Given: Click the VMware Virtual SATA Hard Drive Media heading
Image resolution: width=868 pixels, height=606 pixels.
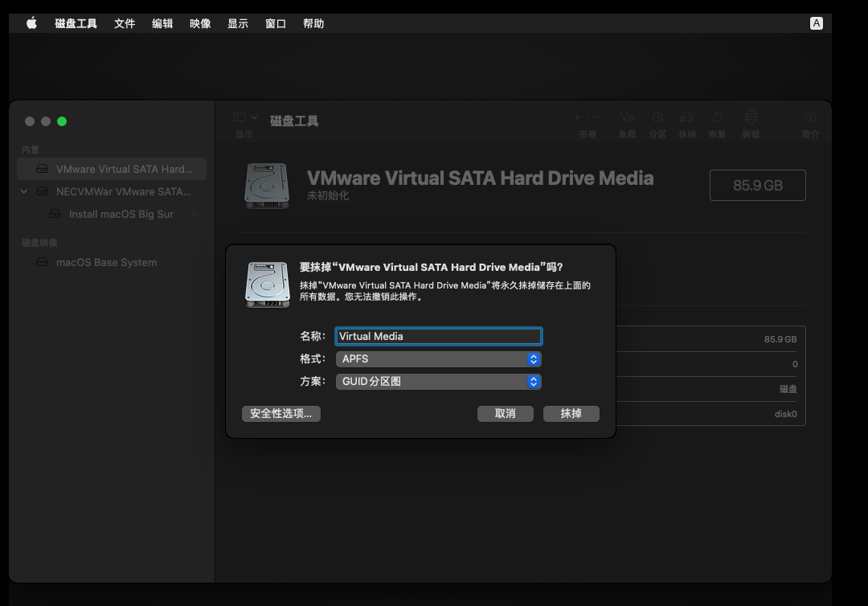Looking at the screenshot, I should point(481,178).
